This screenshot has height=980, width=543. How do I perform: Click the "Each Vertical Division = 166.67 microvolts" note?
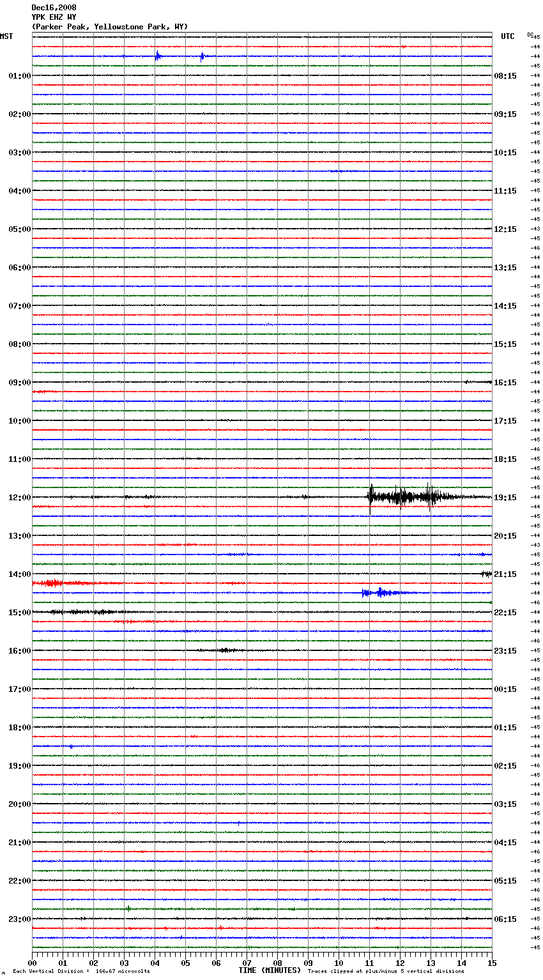(81, 972)
